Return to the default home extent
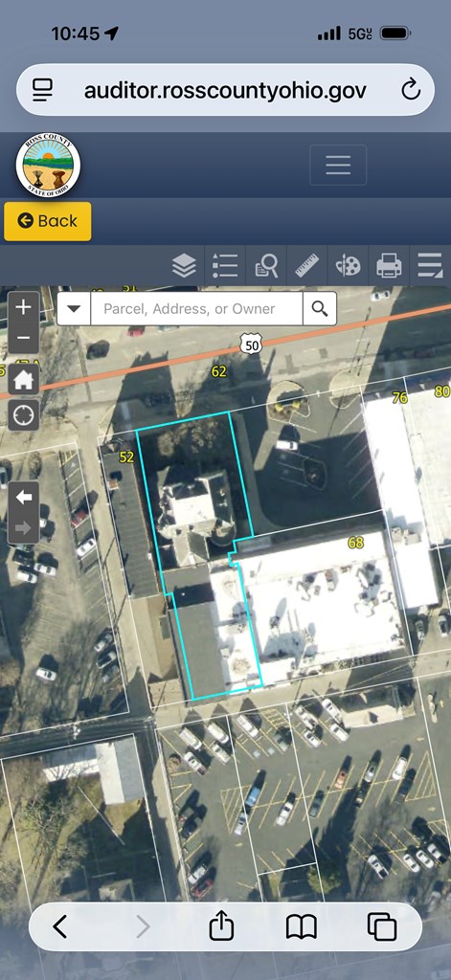This screenshot has width=451, height=980. tap(24, 380)
